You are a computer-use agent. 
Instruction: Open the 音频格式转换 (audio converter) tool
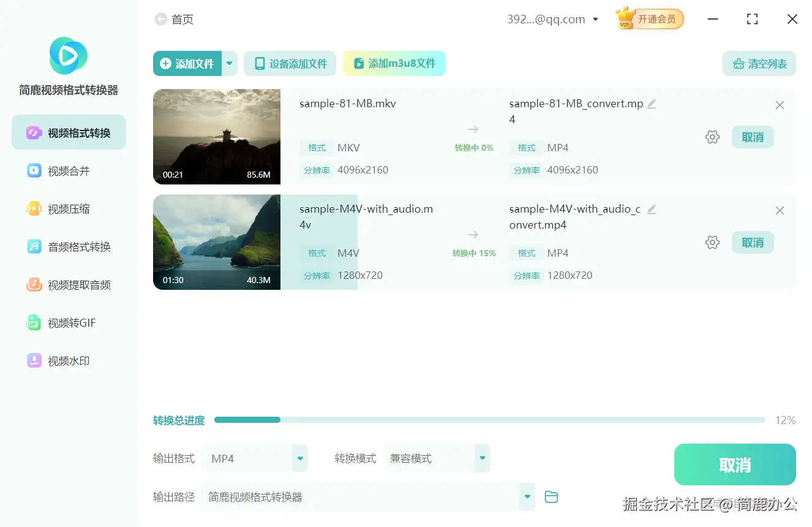coord(68,246)
